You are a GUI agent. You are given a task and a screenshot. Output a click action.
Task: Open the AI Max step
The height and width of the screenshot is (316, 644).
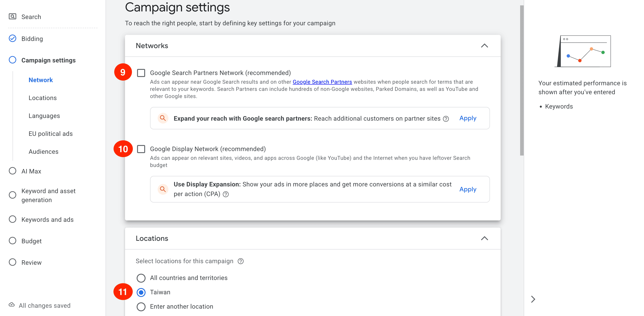(31, 171)
